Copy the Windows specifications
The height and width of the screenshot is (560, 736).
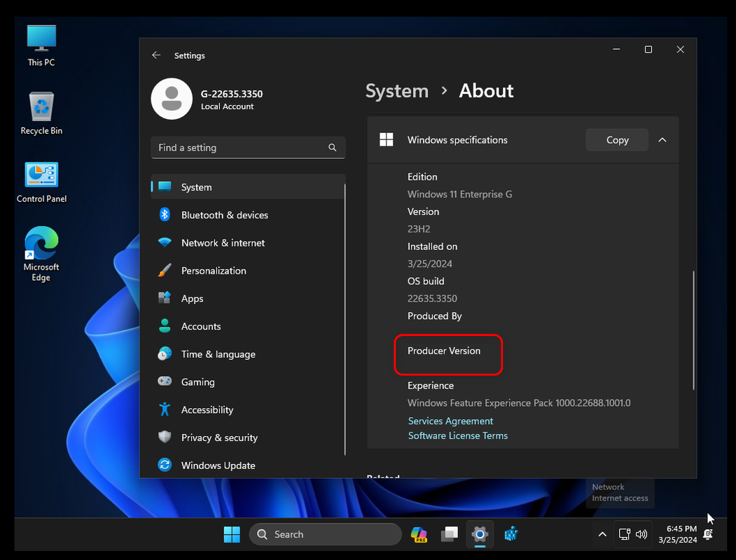point(617,140)
